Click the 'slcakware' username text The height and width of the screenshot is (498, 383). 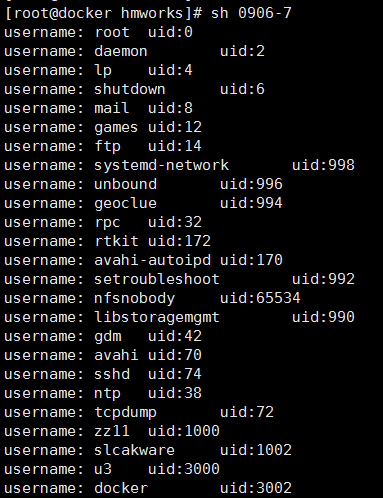(x=134, y=450)
